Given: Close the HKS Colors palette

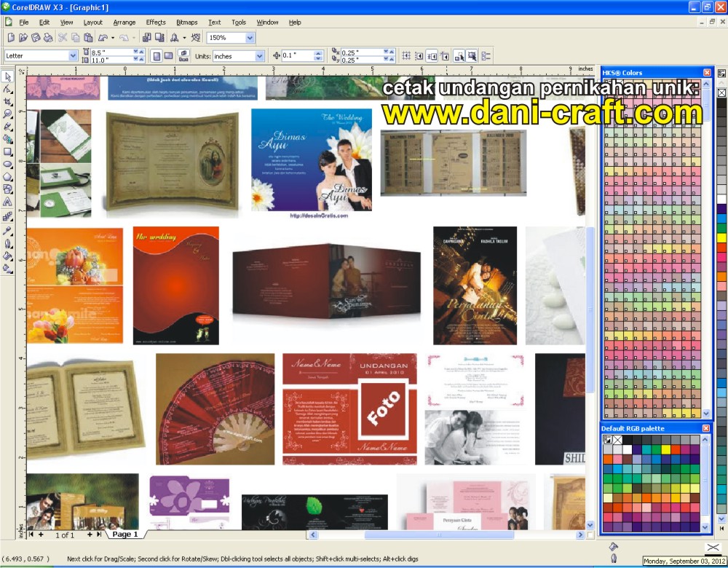Looking at the screenshot, I should point(707,72).
